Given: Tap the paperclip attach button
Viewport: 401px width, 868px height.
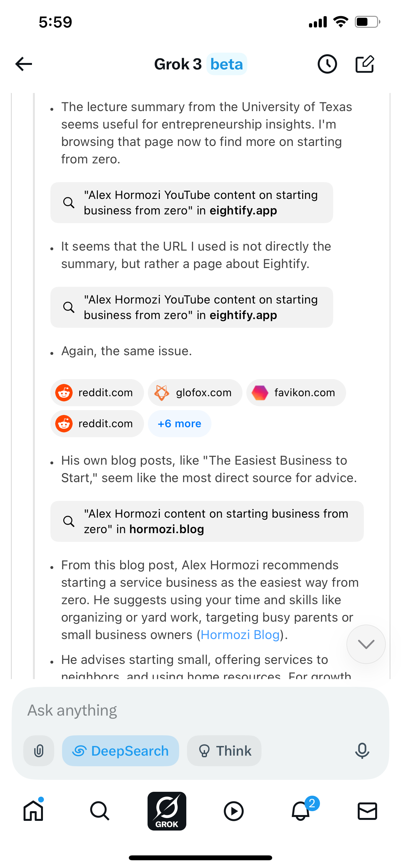Looking at the screenshot, I should point(39,751).
